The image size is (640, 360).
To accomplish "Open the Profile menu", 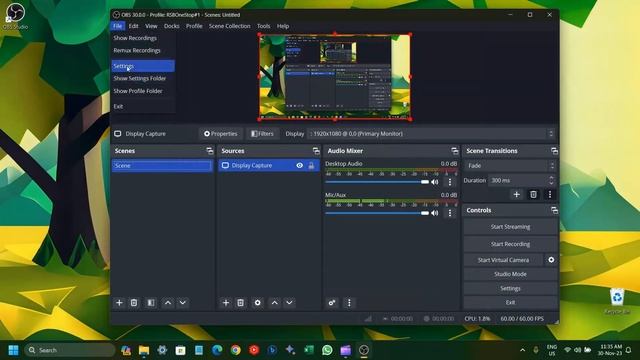I will pos(194,26).
